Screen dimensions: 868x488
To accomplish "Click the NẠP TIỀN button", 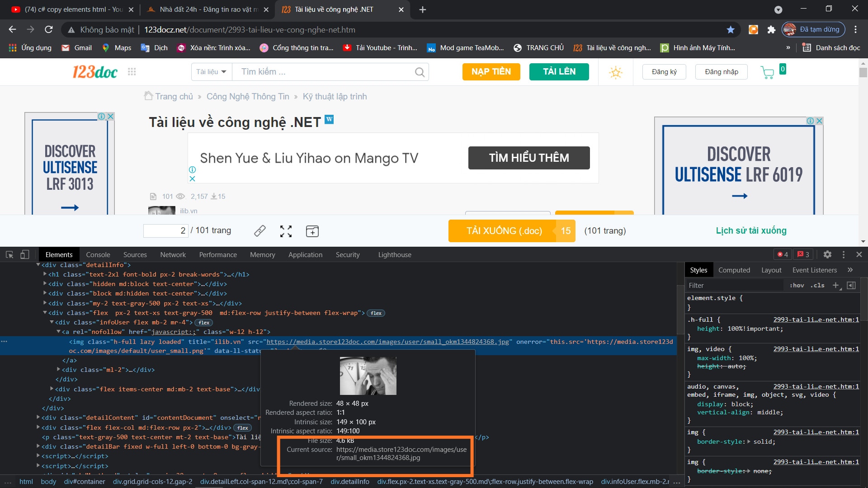I will (x=491, y=71).
